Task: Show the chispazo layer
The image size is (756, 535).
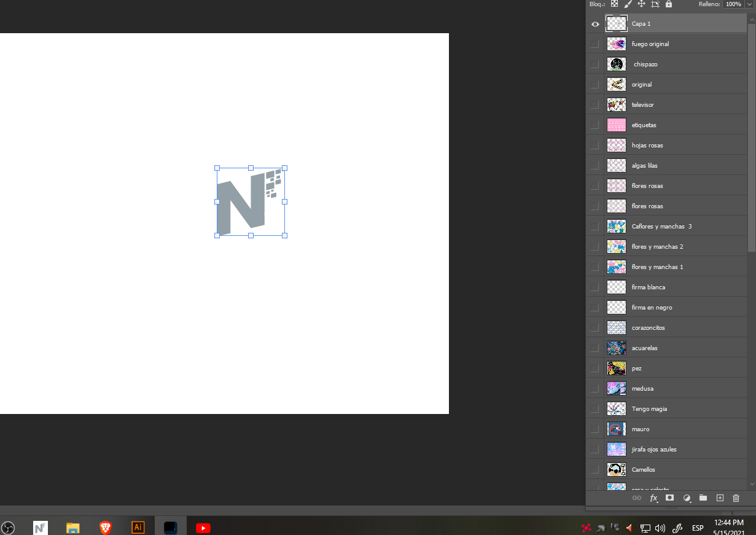Action: pyautogui.click(x=594, y=64)
